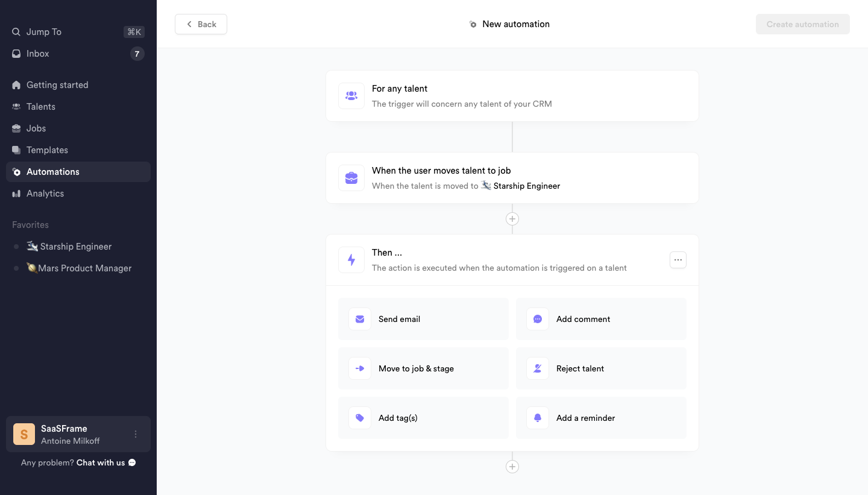Click the Create automation button

click(803, 24)
